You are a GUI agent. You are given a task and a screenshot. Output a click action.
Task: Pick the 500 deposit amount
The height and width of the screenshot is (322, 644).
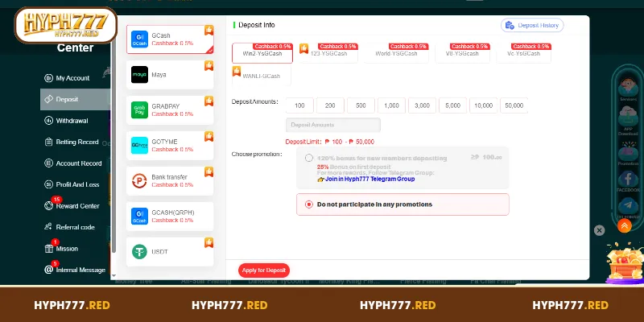(x=361, y=105)
